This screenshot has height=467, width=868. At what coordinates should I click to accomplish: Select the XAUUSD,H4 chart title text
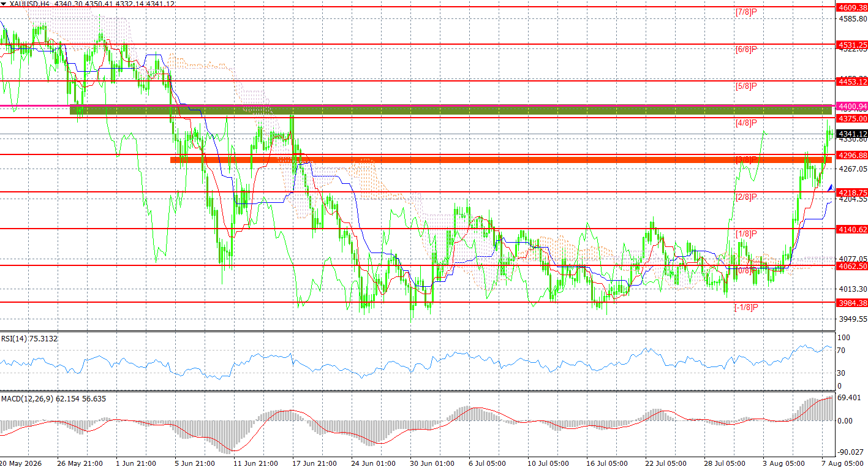tap(30, 4)
